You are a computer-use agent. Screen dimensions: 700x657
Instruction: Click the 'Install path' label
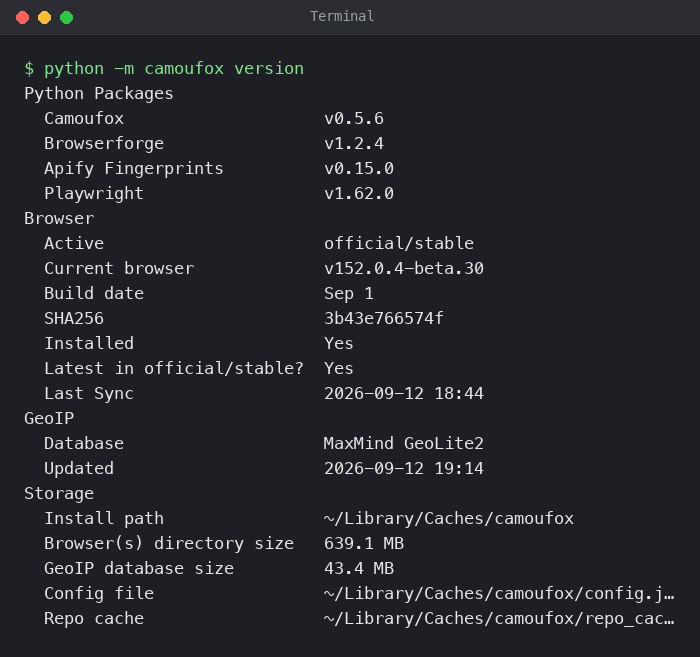click(104, 519)
